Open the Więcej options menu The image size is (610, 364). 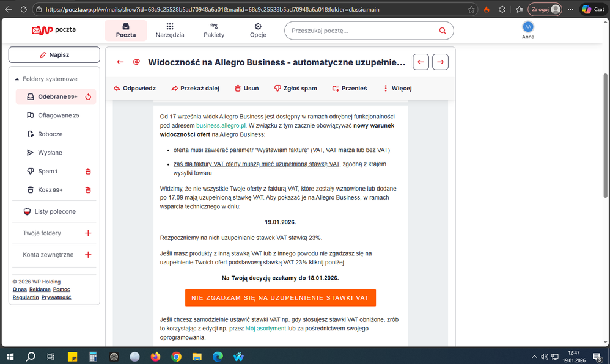397,88
